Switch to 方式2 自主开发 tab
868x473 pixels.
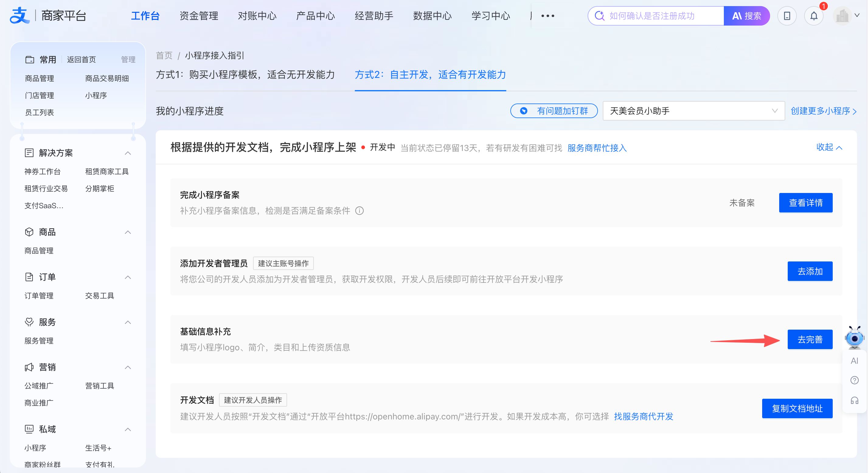(430, 75)
